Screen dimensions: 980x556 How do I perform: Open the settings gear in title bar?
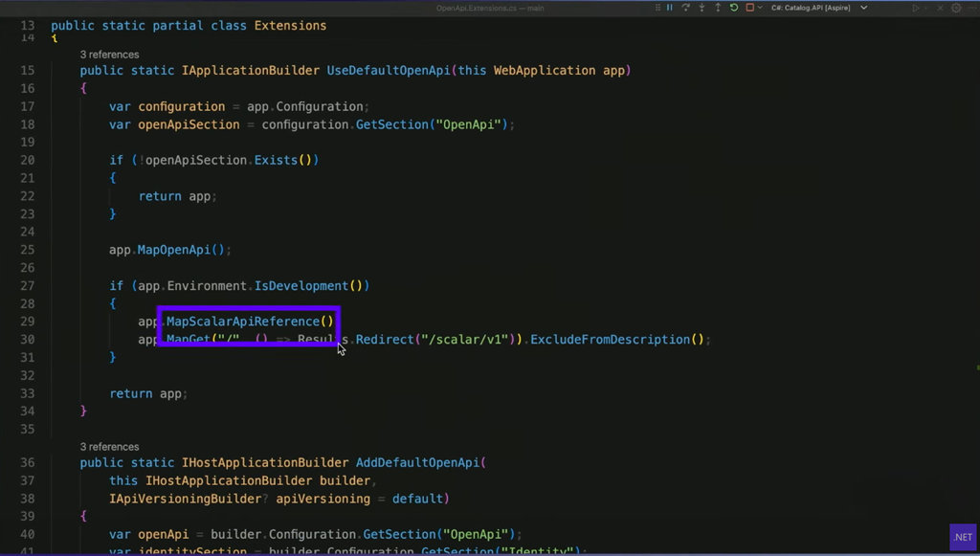tap(956, 8)
